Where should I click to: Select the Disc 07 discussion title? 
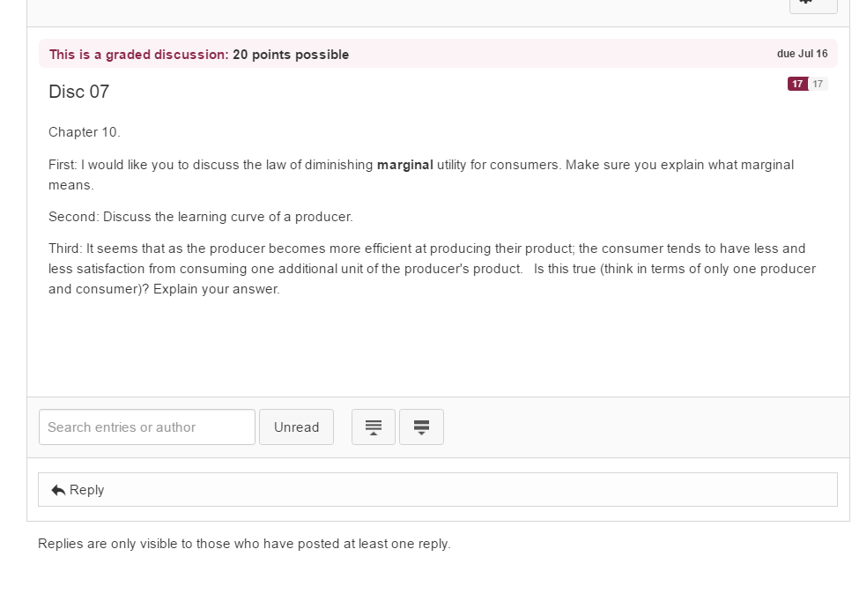click(x=78, y=92)
